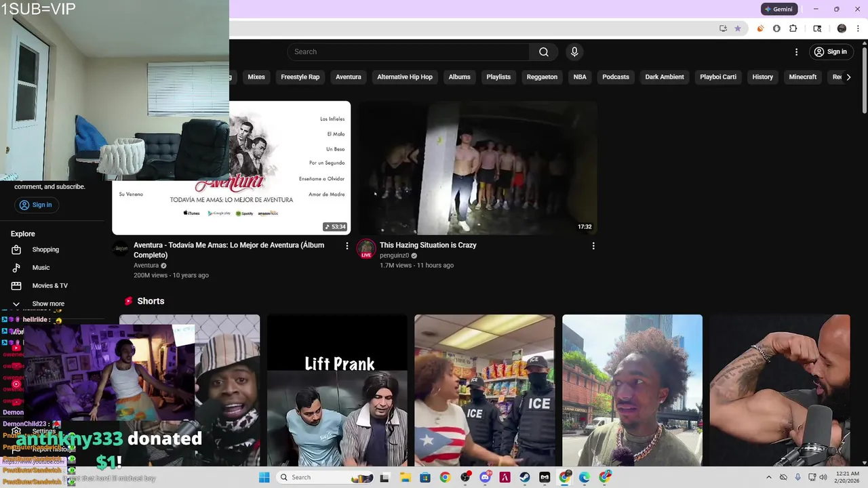Open Steam from the taskbar
This screenshot has height=488, width=868.
tap(525, 477)
